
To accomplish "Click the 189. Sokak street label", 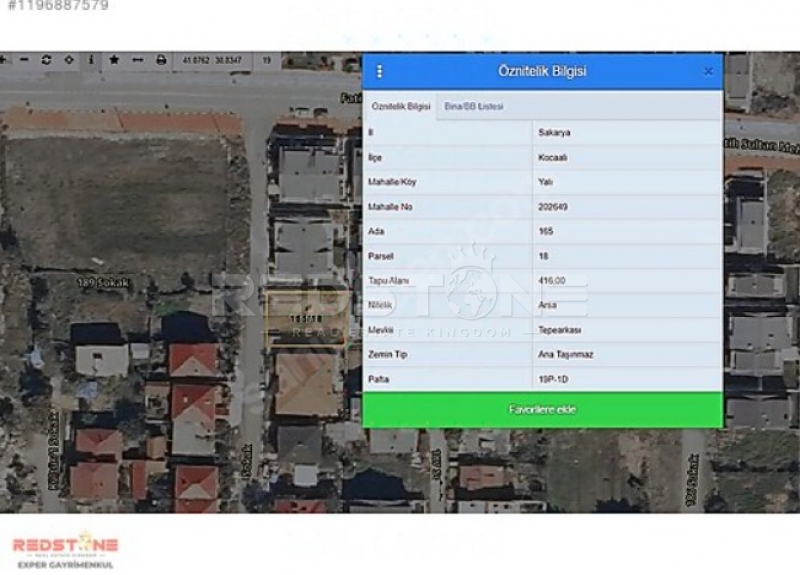I will (105, 283).
